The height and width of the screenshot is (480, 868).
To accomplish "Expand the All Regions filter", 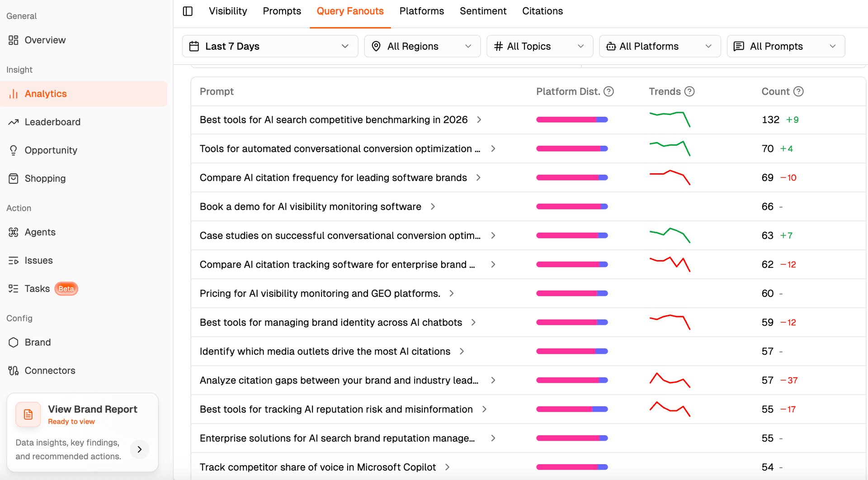I will click(x=422, y=46).
